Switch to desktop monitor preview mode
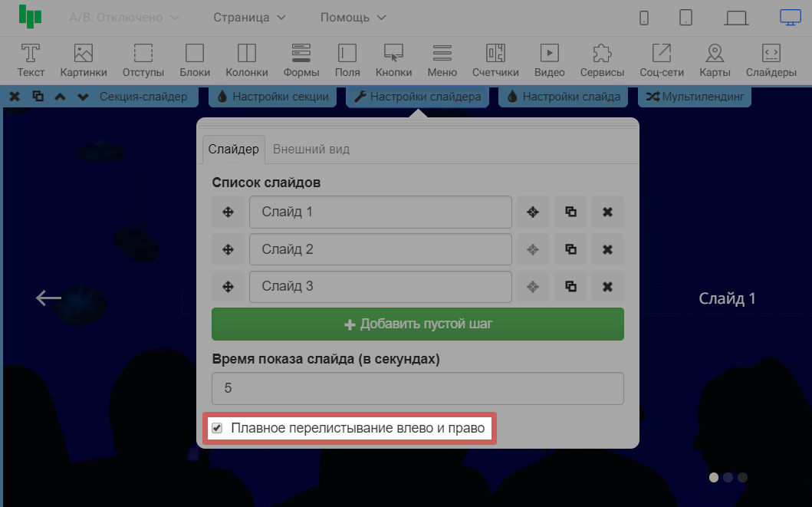 (790, 18)
